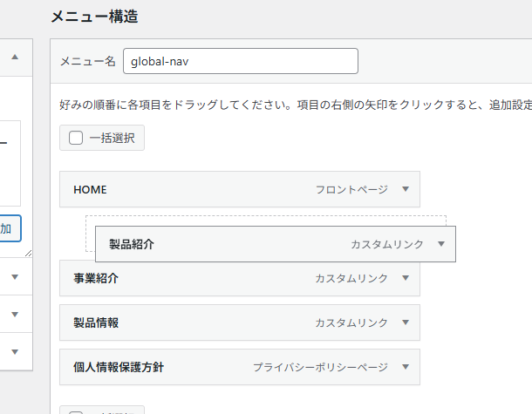This screenshot has width=532, height=414.
Task: Expand the first collapsed left sidebar panel
Action: pyautogui.click(x=15, y=277)
